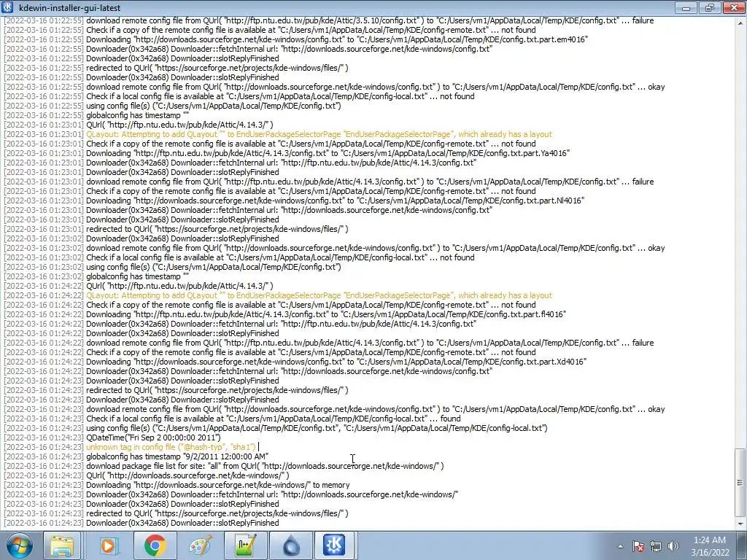Viewport: 747px width, 560px height.
Task: Click the line ending config.txt.part.fl4016
Action: tap(285, 315)
